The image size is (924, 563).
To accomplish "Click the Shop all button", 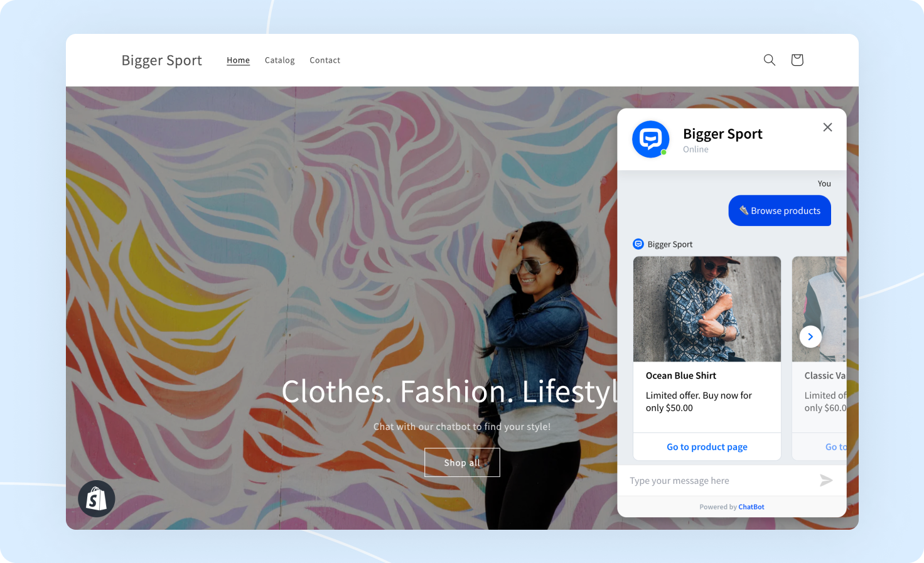I will pos(462,462).
